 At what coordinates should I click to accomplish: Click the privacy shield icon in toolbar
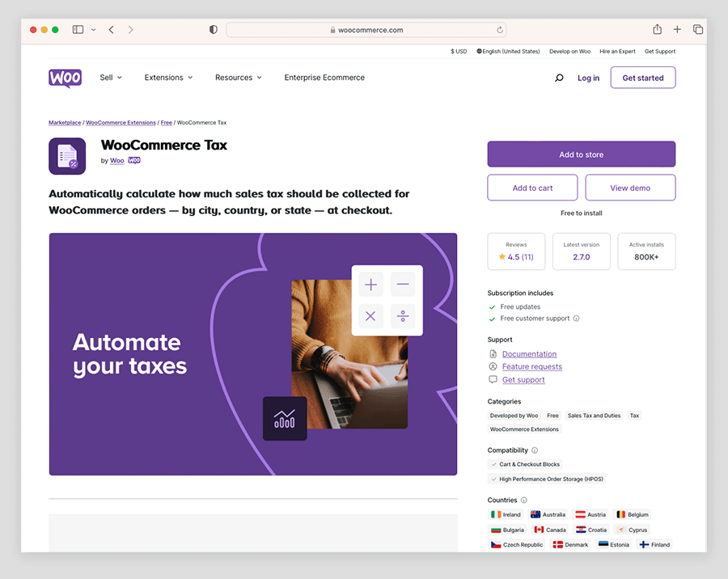[x=213, y=30]
